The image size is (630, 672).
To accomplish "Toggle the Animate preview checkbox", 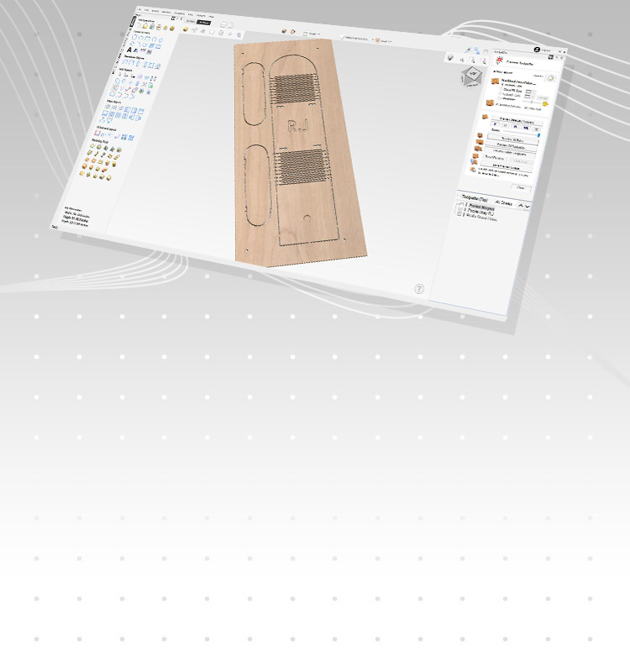I will click(x=496, y=104).
